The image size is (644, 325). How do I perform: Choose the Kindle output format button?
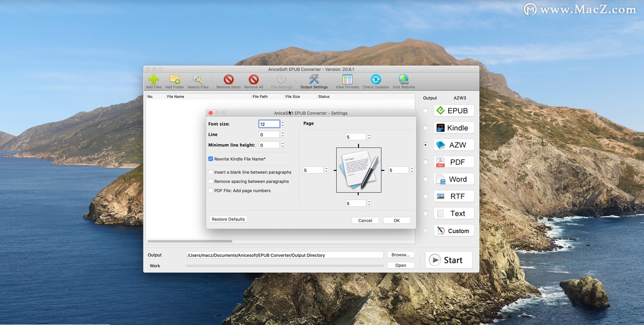click(454, 128)
